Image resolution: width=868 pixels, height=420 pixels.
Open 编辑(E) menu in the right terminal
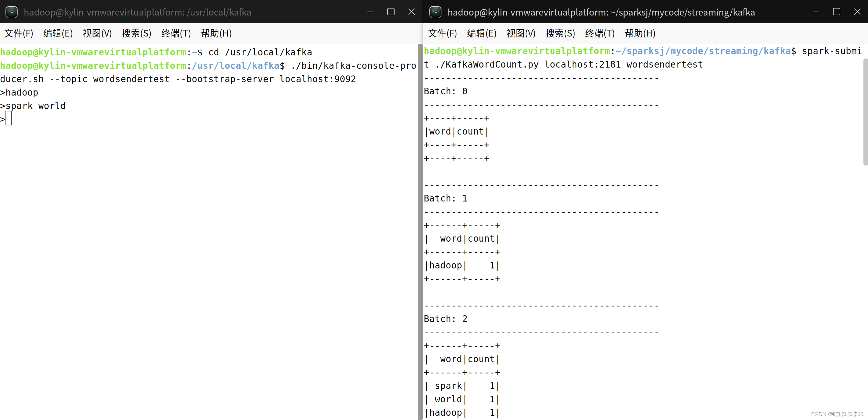482,33
